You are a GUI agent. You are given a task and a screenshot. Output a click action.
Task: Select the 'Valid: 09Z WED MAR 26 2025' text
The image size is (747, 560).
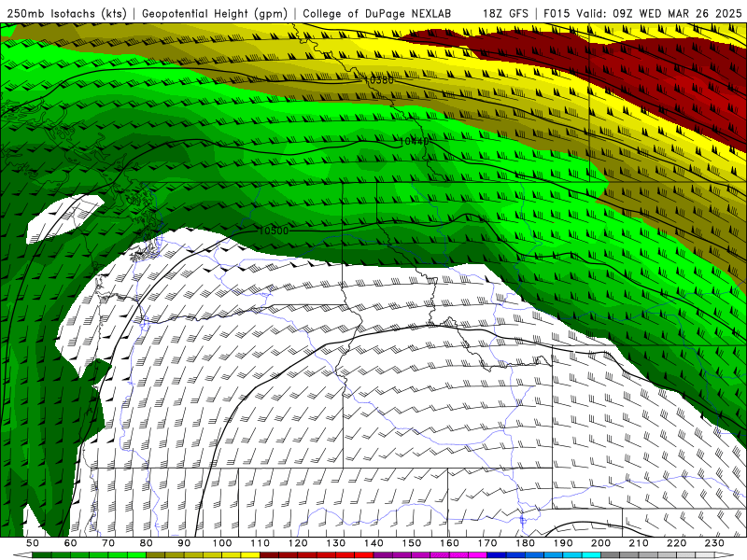(x=659, y=14)
